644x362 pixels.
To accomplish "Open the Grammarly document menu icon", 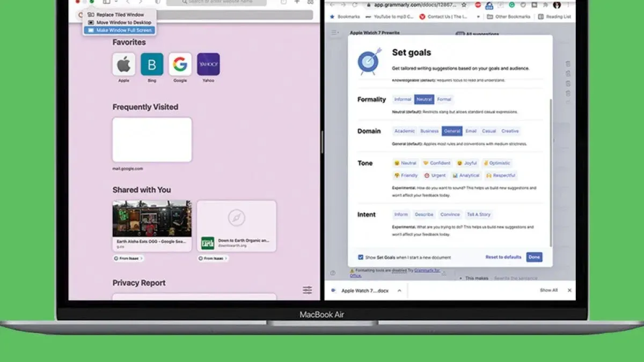I will click(335, 33).
